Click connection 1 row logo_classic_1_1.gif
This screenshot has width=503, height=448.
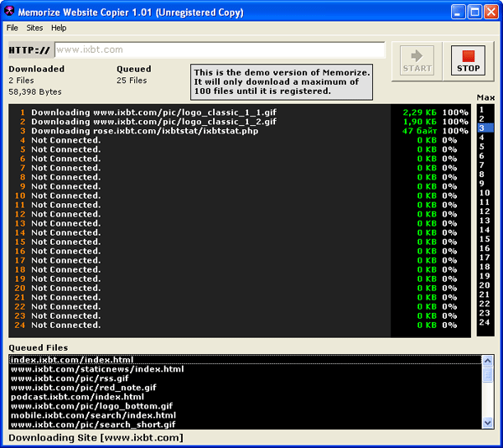pyautogui.click(x=240, y=112)
